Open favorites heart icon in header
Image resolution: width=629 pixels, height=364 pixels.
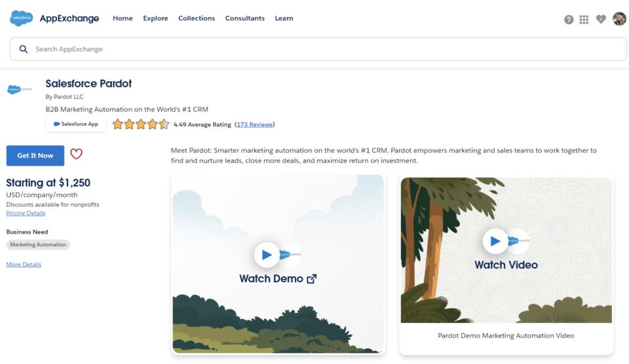tap(601, 19)
